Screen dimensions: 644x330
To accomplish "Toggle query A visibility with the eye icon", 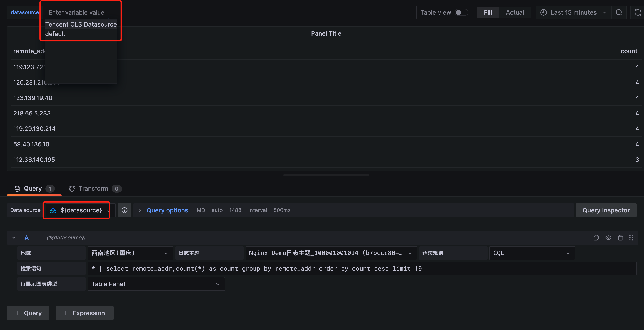I will click(x=608, y=237).
